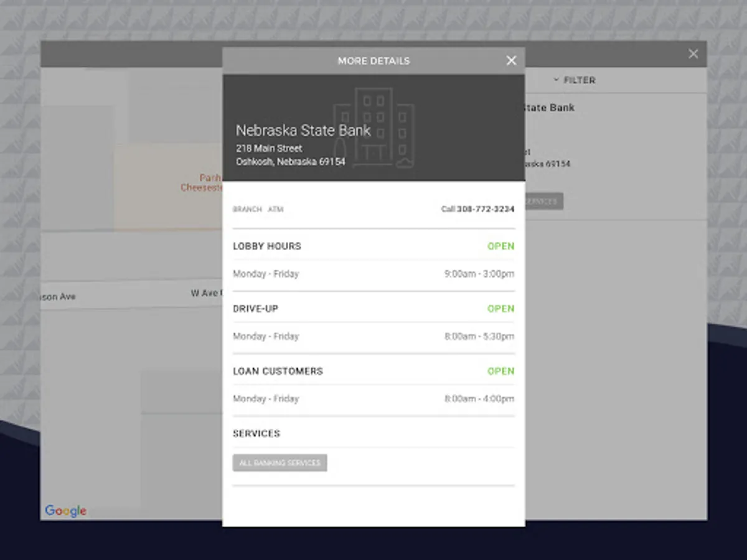Select the Nebraska State Bank title

click(x=303, y=131)
